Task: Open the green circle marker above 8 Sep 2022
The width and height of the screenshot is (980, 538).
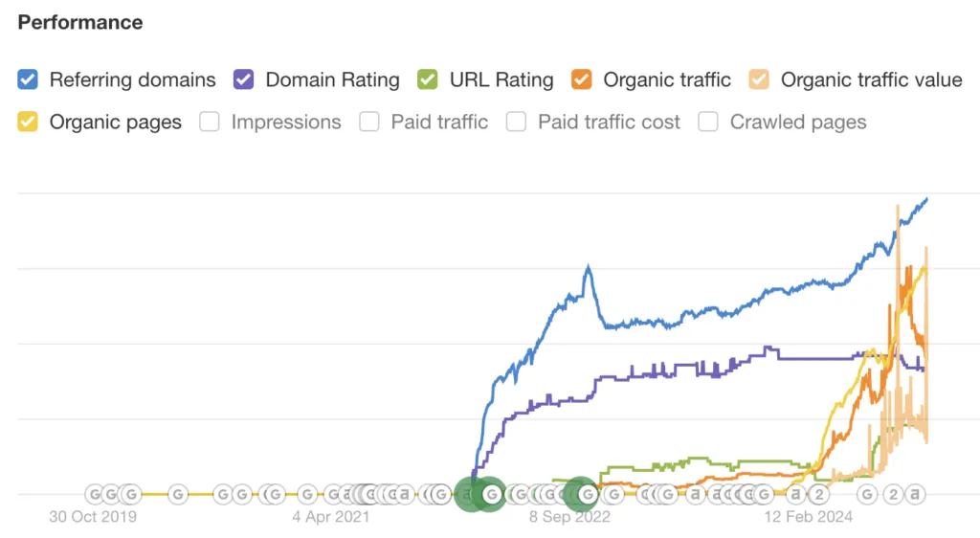Action: 581,494
